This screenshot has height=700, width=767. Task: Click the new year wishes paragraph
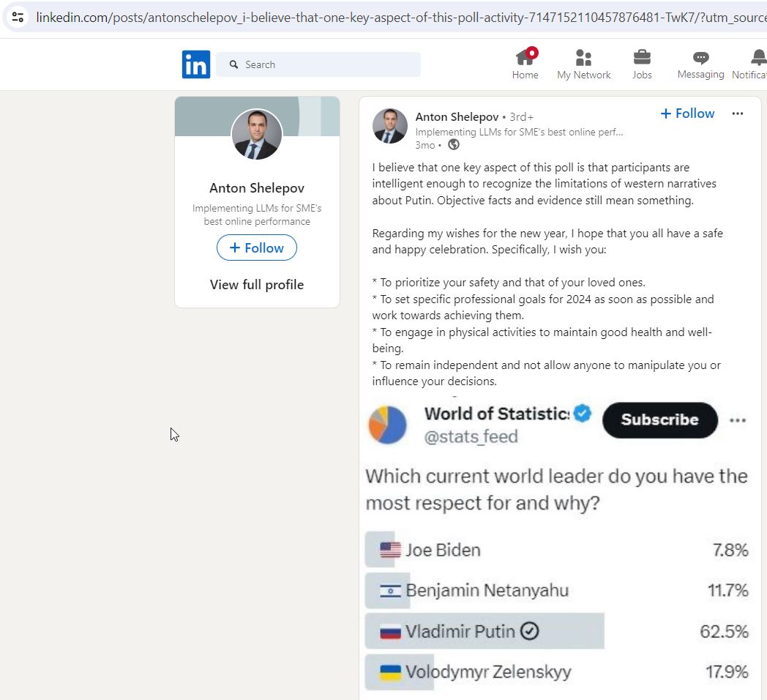click(x=547, y=242)
